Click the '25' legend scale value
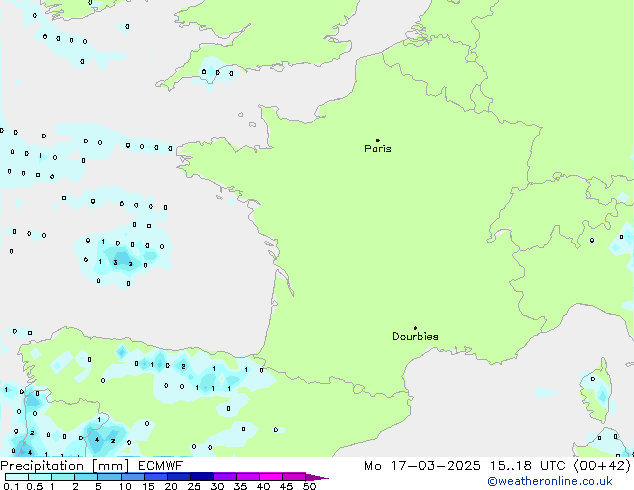The image size is (634, 490). coord(194,486)
